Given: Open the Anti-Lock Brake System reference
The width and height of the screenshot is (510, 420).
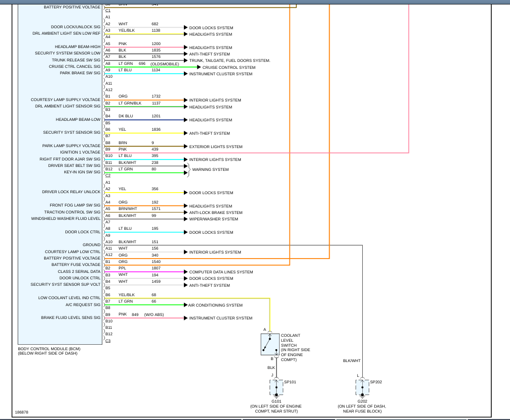Looking at the screenshot, I should (216, 212).
